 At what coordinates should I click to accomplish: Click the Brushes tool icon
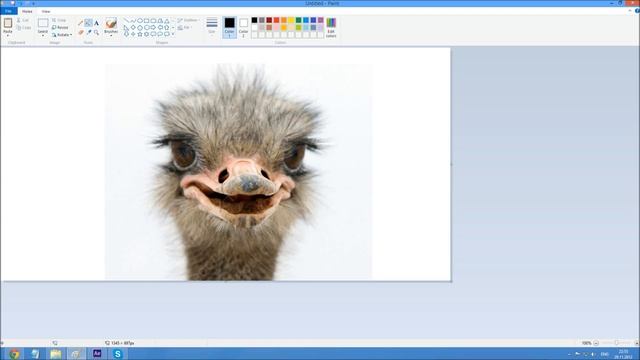[x=111, y=23]
